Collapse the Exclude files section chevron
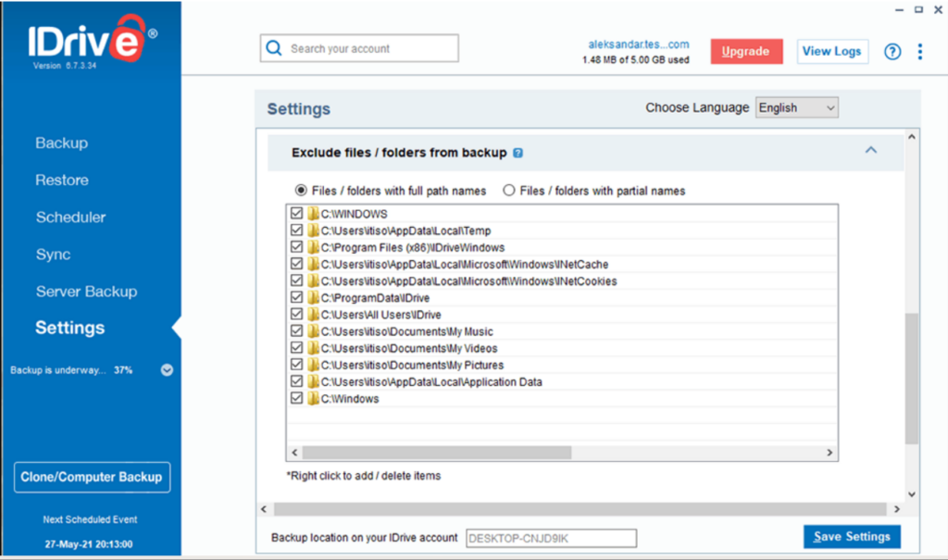The height and width of the screenshot is (560, 948). point(870,149)
